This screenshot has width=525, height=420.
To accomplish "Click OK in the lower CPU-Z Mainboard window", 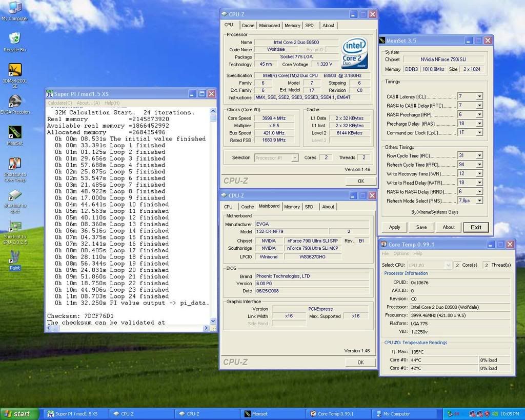I will 360,363.
